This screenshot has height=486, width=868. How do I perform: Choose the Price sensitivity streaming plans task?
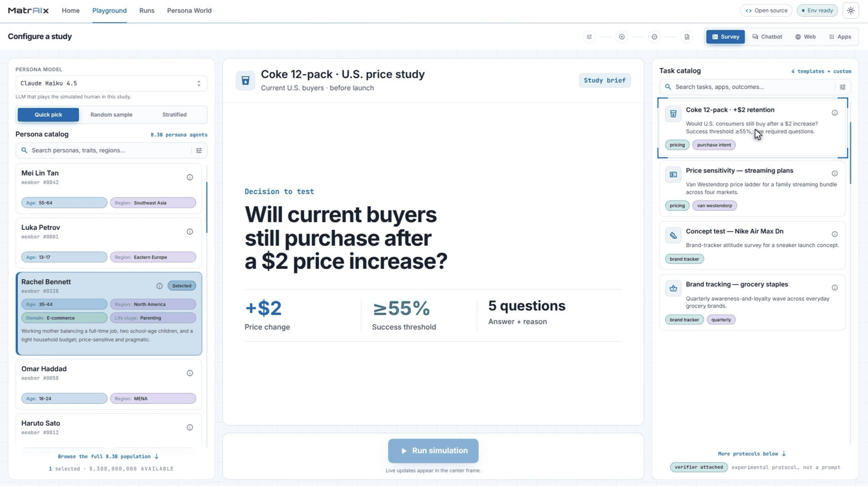[x=752, y=189]
